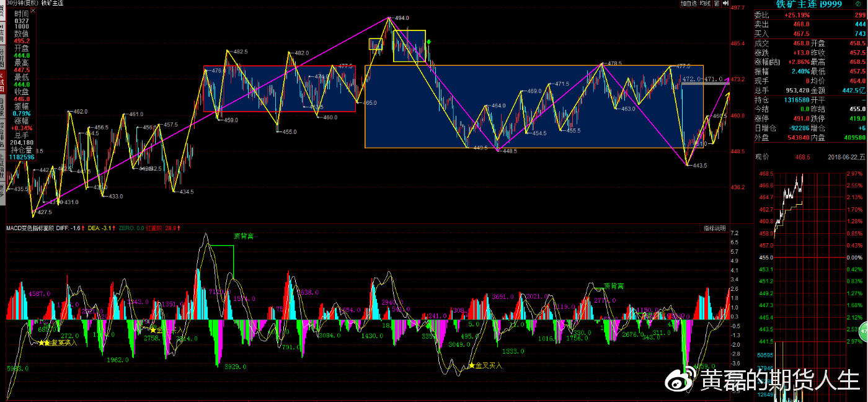Screen dimensions: 868x402
Task: Click the 铁矿主连 chart title label
Action: (52, 3)
